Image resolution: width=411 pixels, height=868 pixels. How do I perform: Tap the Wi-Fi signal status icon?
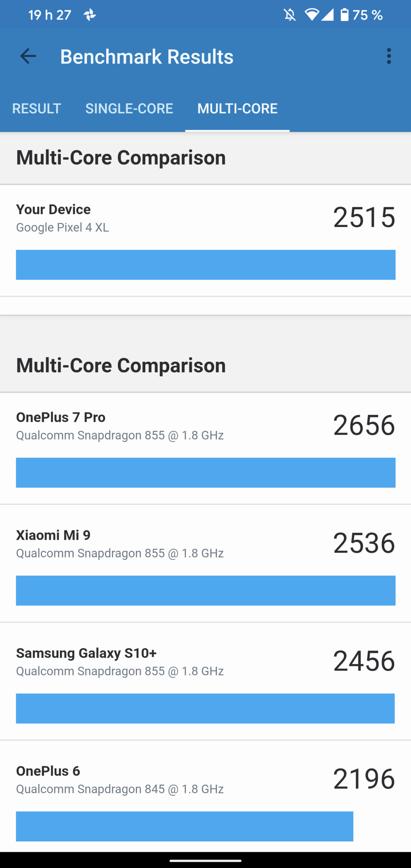[x=312, y=15]
